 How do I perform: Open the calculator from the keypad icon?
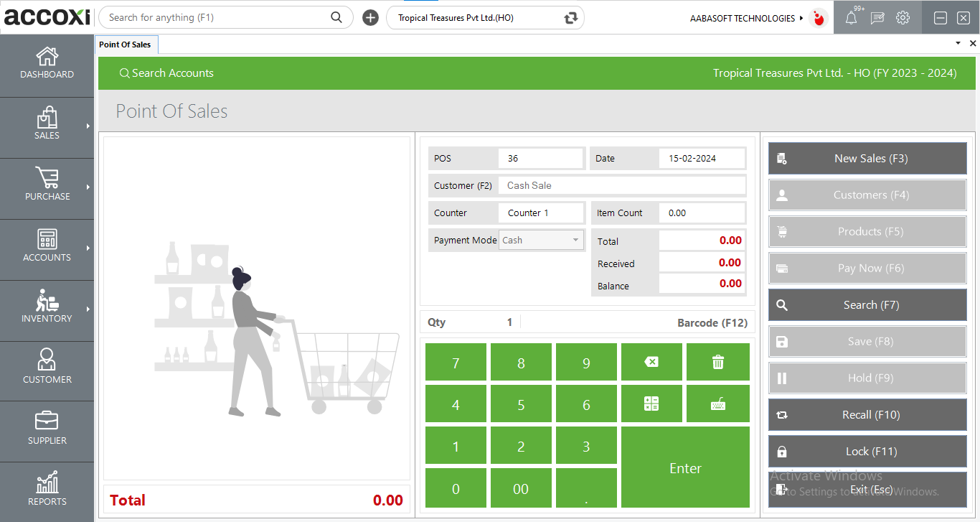click(651, 404)
